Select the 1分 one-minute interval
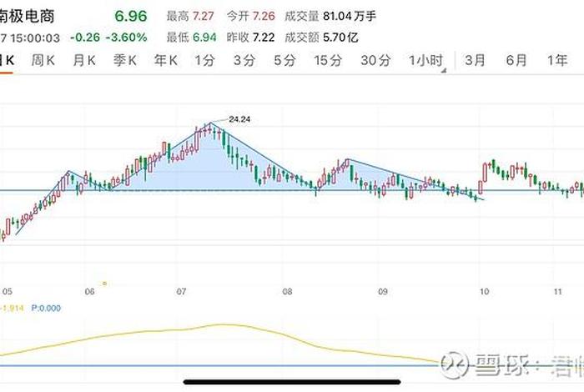This screenshot has height=392, width=584. 204,60
